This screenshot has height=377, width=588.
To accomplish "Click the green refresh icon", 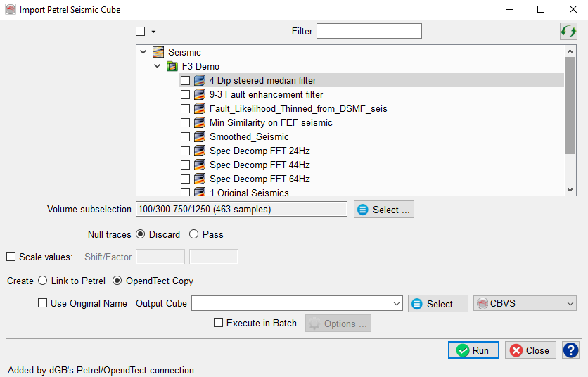I will (568, 32).
